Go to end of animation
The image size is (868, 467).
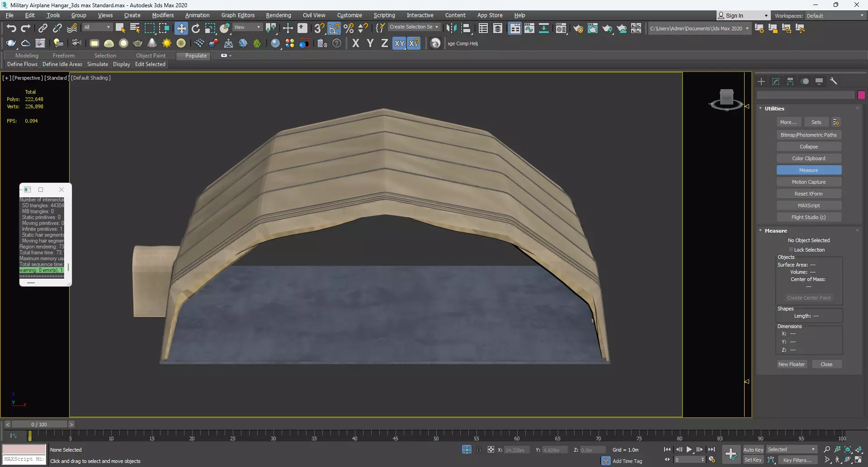coord(711,449)
